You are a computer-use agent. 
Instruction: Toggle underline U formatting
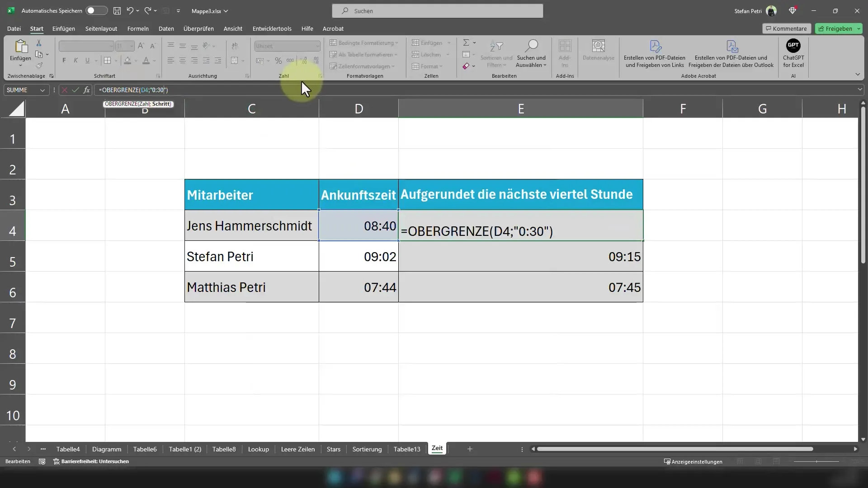[x=87, y=61]
